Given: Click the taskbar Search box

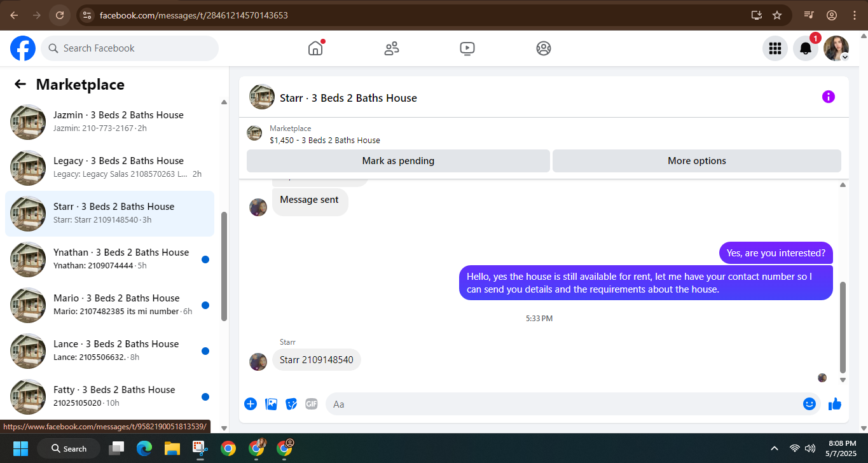Looking at the screenshot, I should pyautogui.click(x=69, y=448).
